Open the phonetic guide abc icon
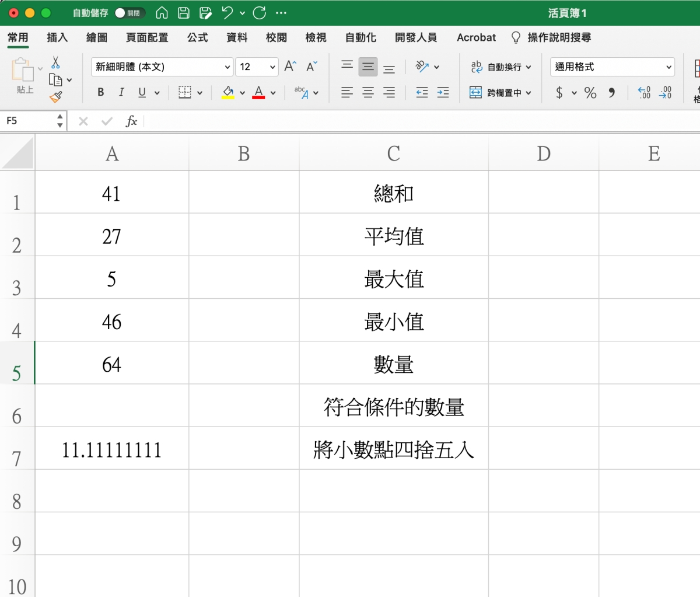Screen dimensions: 700x597 (302, 92)
